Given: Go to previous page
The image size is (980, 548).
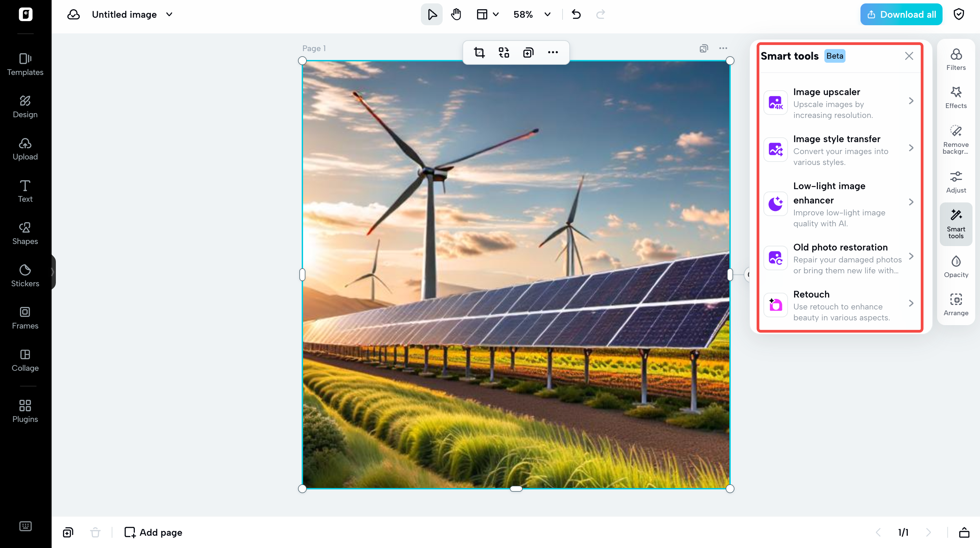Looking at the screenshot, I should point(878,532).
